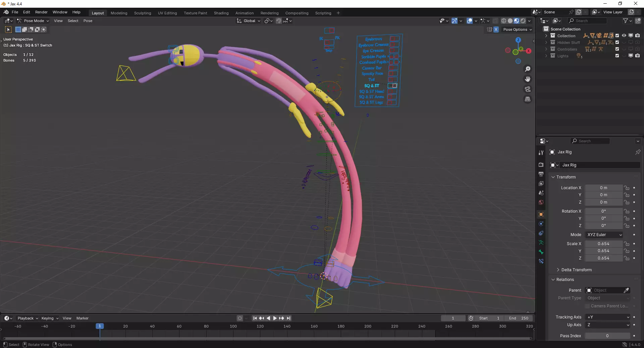This screenshot has width=644, height=348.
Task: Open the Bone properties tab
Action: click(541, 252)
